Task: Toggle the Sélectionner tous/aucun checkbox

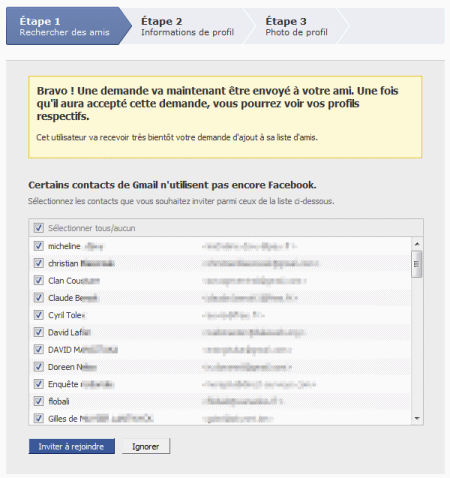Action: coord(39,228)
